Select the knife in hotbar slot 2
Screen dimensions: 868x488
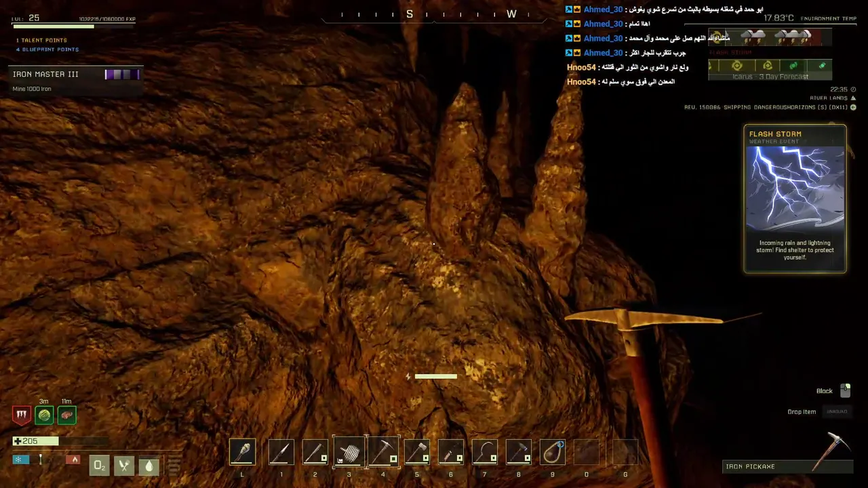coord(315,453)
